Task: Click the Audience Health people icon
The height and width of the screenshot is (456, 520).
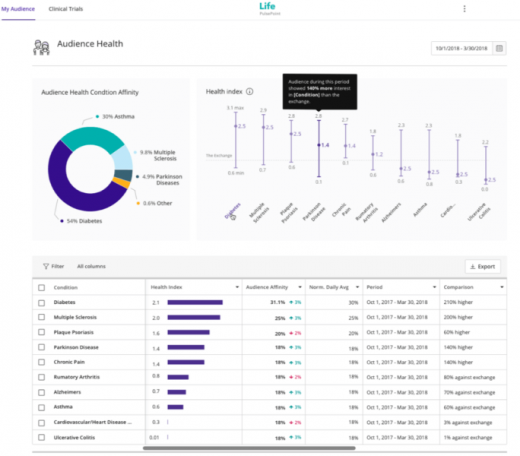Action: click(x=41, y=47)
